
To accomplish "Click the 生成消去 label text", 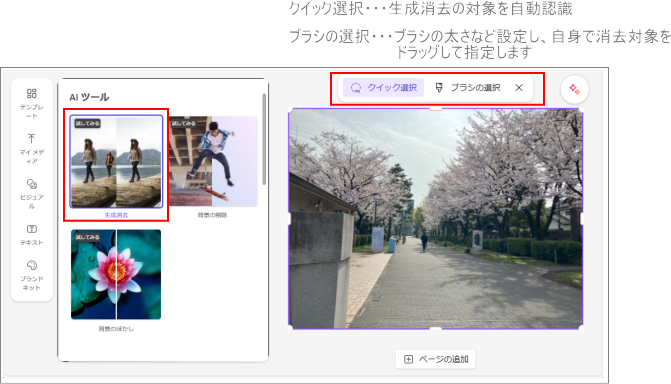I will click(x=116, y=215).
